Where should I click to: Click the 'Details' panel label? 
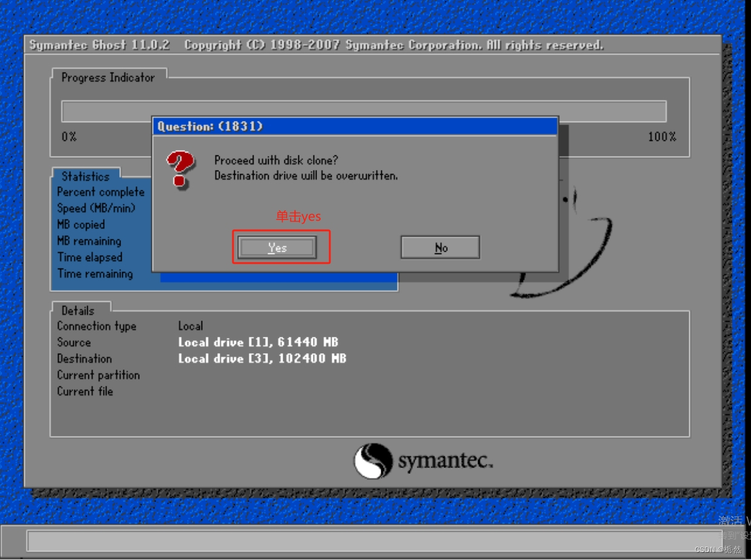[78, 311]
